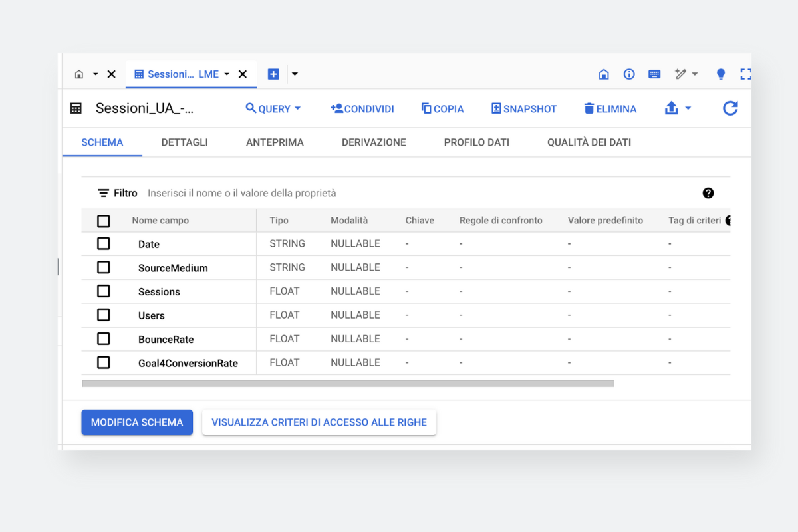Screen dimensions: 798x532
Task: Click the lightbulb icon
Action: coord(721,74)
